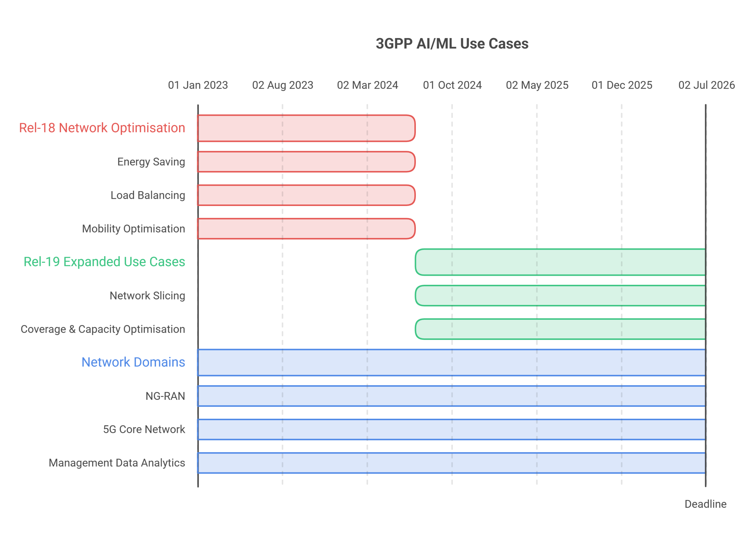Click the Rel-18 Network Optimisation section label

click(x=102, y=128)
